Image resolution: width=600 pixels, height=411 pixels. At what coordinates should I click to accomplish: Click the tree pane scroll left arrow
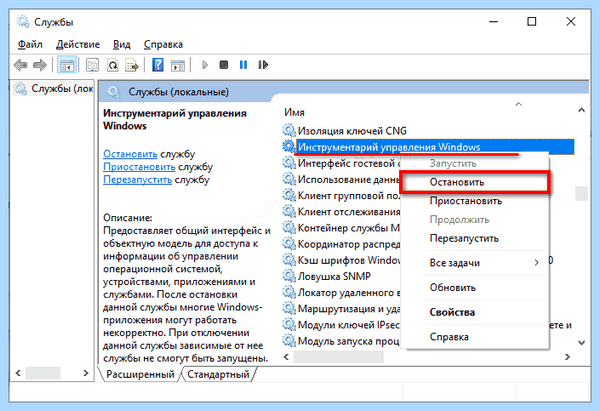[18, 373]
